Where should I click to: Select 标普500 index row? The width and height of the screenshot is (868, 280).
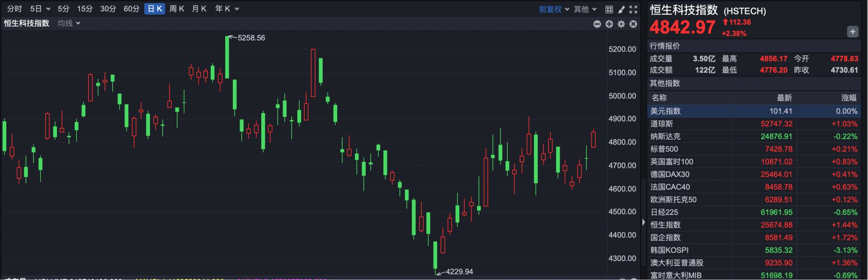coord(754,149)
